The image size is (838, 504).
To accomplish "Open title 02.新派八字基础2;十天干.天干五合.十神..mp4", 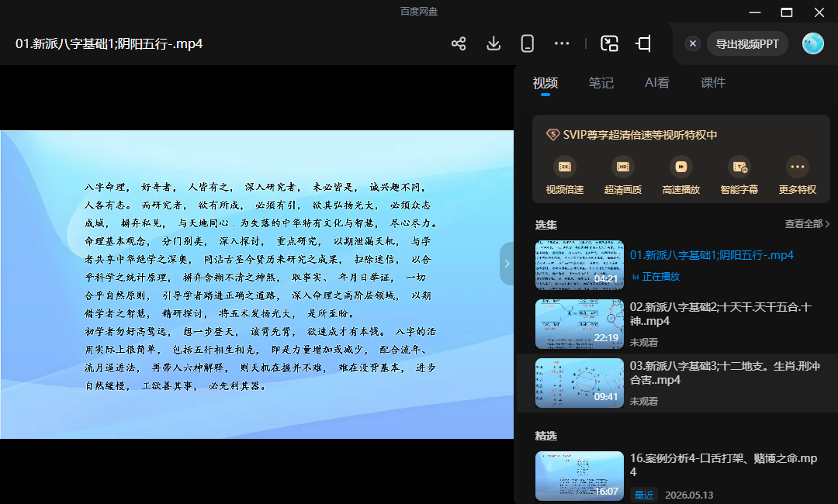I will coord(720,314).
